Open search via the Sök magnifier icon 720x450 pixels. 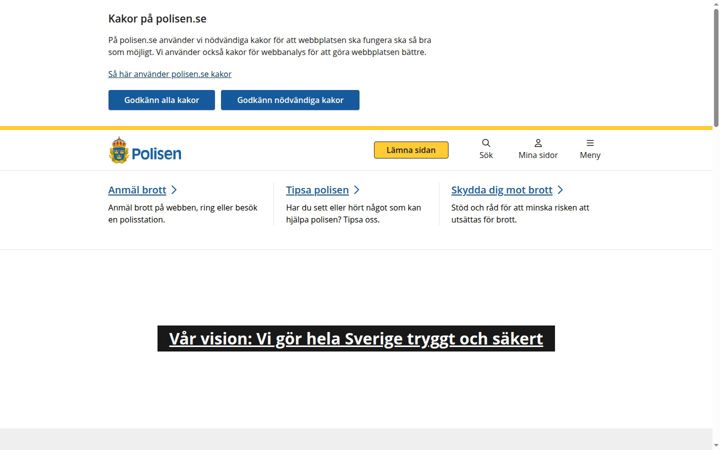point(486,143)
